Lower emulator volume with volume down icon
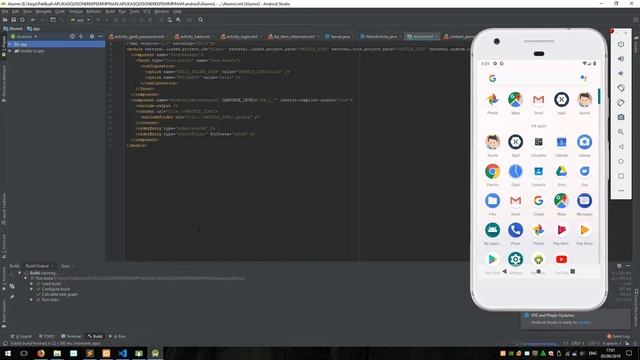Viewport: 640px width, 360px height. point(621,73)
